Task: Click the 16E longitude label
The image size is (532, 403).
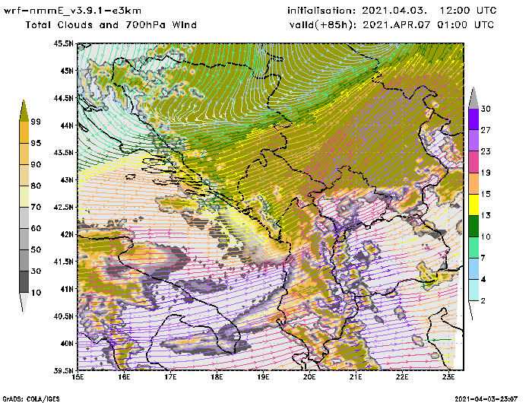Action: [124, 377]
